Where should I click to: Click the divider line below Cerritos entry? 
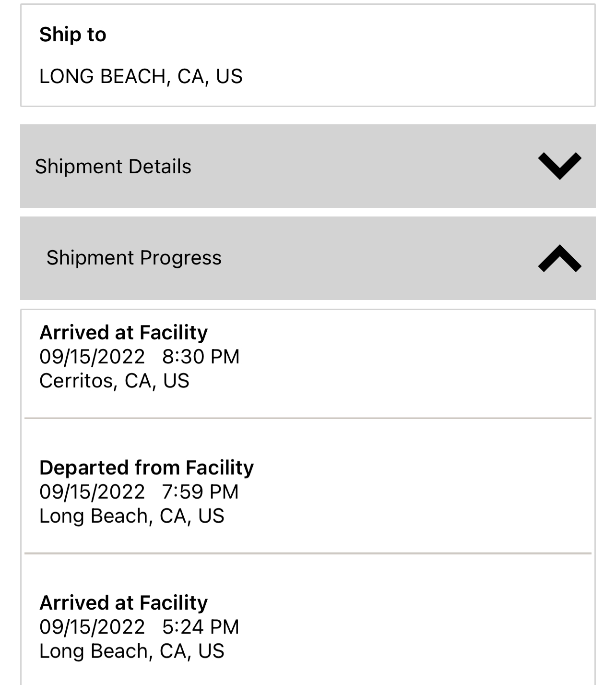click(x=308, y=418)
